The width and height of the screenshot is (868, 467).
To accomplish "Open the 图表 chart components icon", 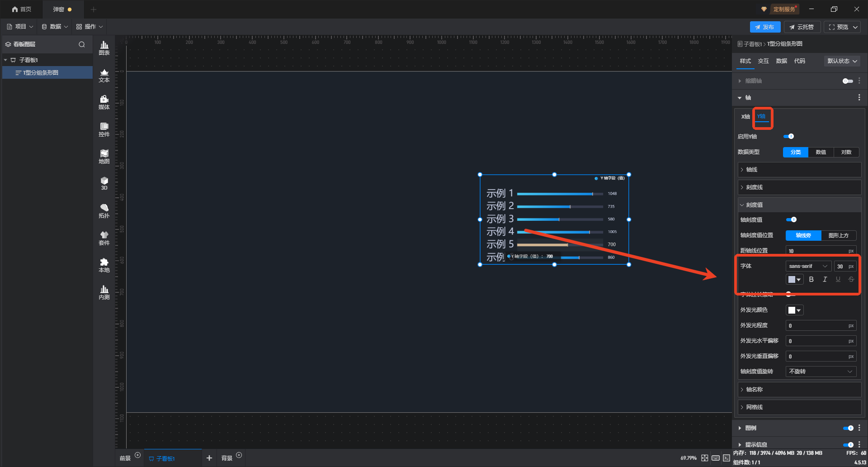I will coord(104,48).
